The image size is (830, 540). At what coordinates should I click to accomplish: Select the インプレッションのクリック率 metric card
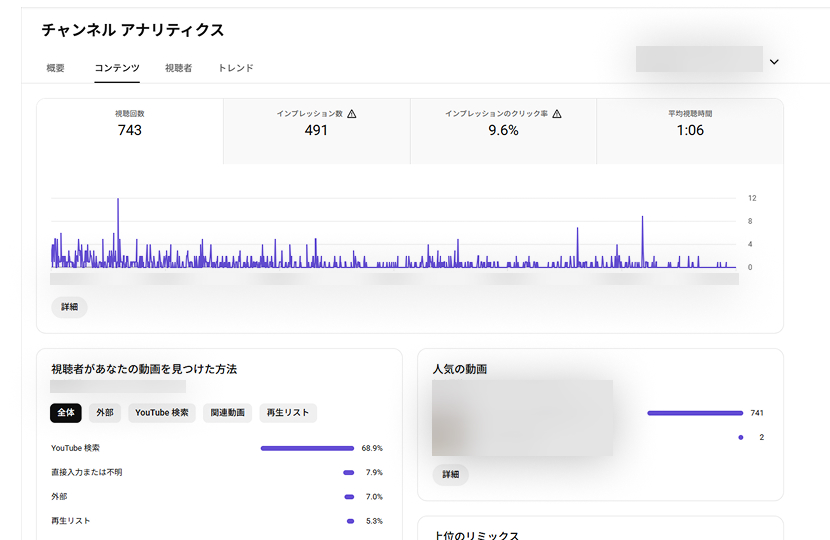503,131
